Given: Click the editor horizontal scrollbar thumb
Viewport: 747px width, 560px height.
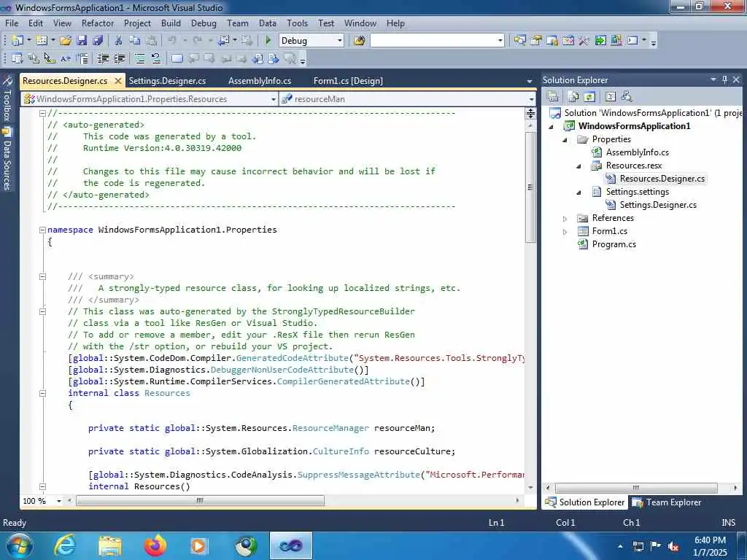Looking at the screenshot, I should [200, 500].
